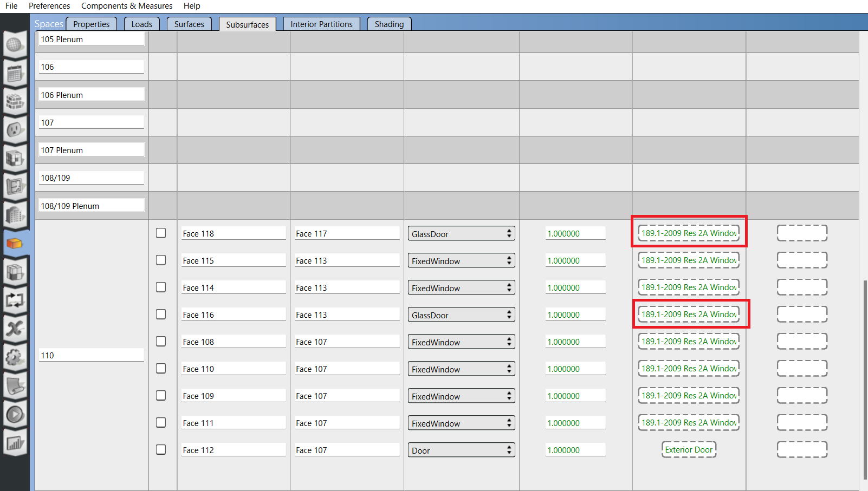
Task: Open the HVAC Systems loop icon
Action: (15, 300)
